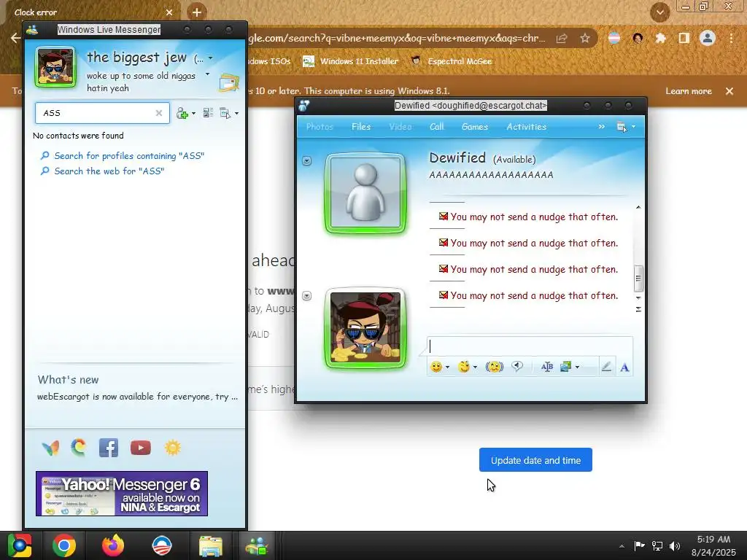Open the MSN butterfly shortcut
Image resolution: width=747 pixels, height=560 pixels.
[50, 448]
